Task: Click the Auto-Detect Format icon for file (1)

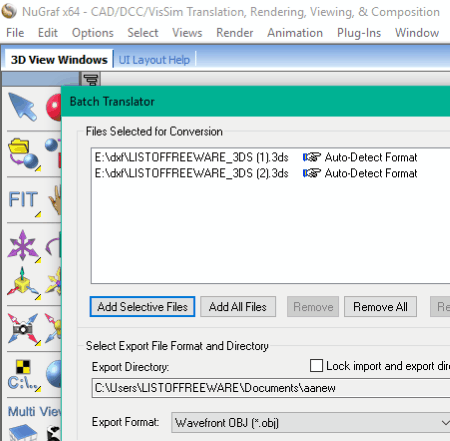Action: pos(312,157)
